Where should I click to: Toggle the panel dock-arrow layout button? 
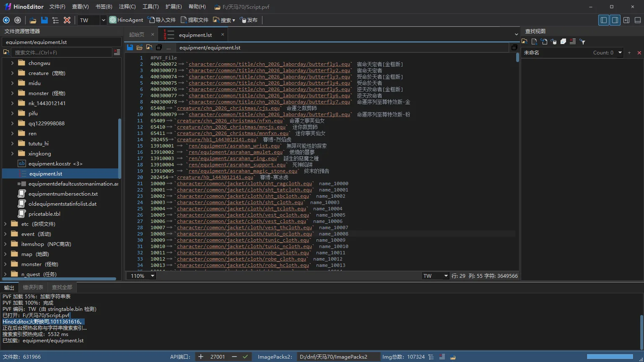coord(626,20)
